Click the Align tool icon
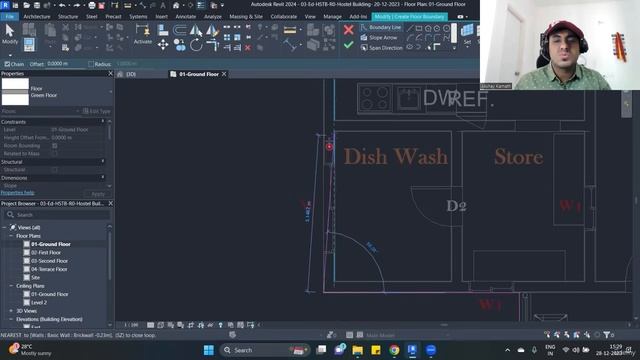Screen dimensions: 640x360 pyautogui.click(x=163, y=30)
